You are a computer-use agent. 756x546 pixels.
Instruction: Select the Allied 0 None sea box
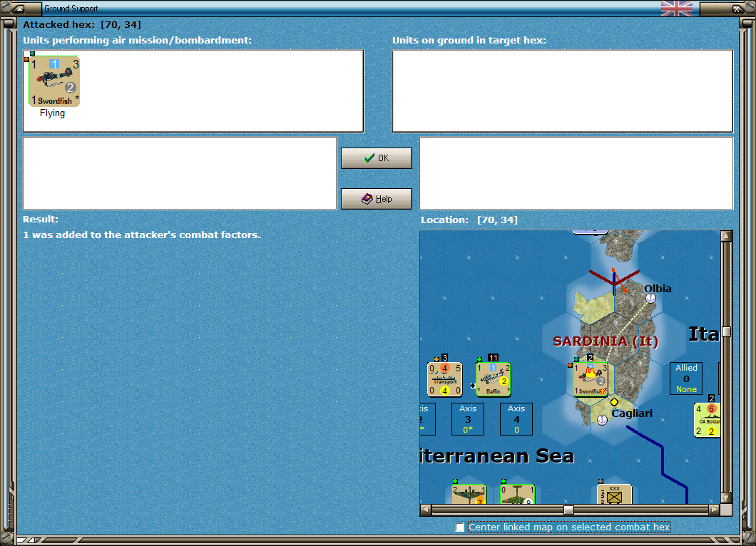[686, 378]
